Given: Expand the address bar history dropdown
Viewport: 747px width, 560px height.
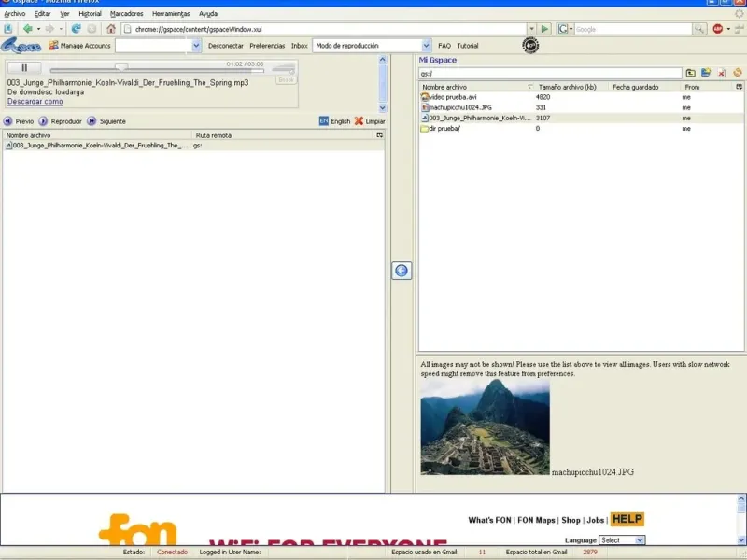Looking at the screenshot, I should coord(531,29).
